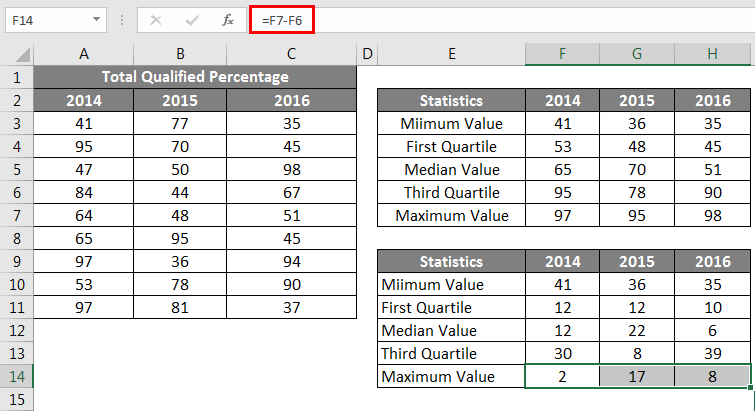755x411 pixels.
Task: Open the Insert Function fx icon
Action: click(x=227, y=20)
